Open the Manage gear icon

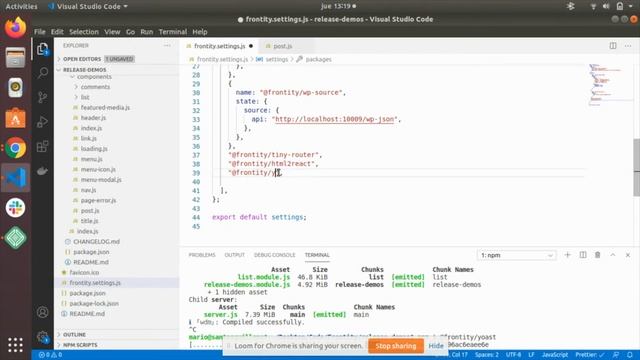(x=42, y=337)
